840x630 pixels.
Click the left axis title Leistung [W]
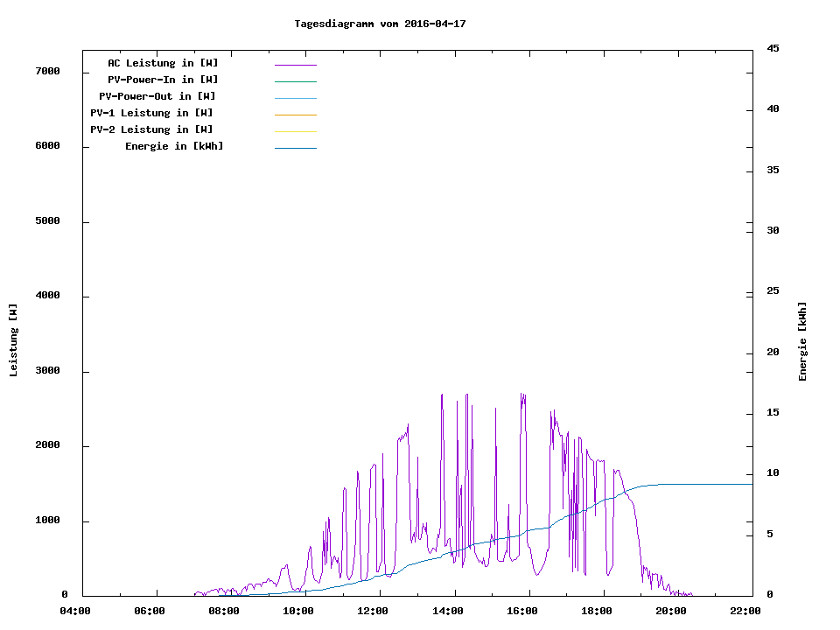point(13,340)
